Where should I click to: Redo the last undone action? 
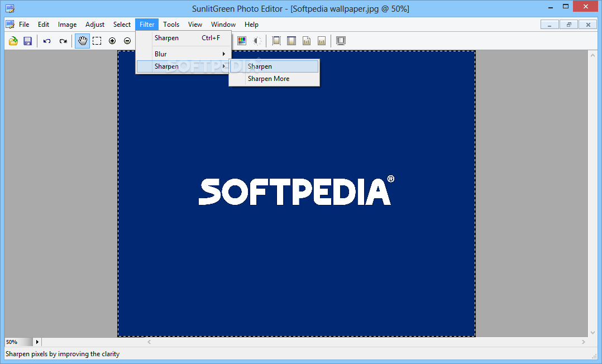tap(63, 41)
